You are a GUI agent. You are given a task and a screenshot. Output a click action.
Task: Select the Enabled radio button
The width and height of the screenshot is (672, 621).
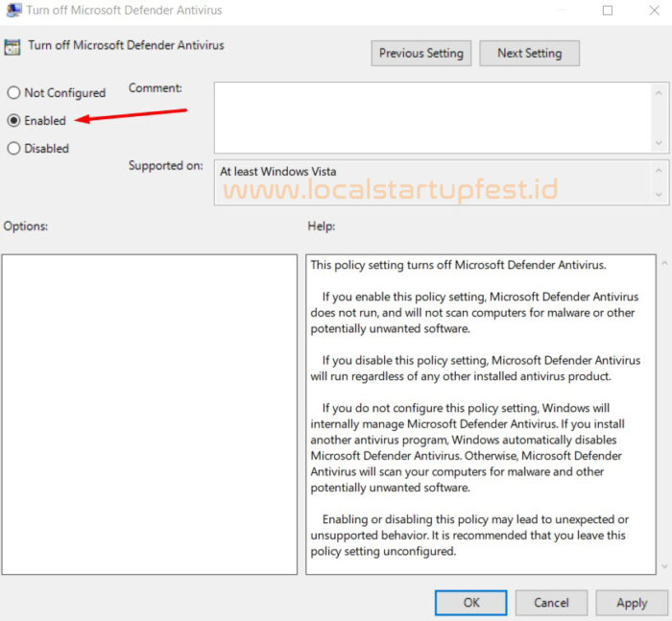pyautogui.click(x=13, y=120)
